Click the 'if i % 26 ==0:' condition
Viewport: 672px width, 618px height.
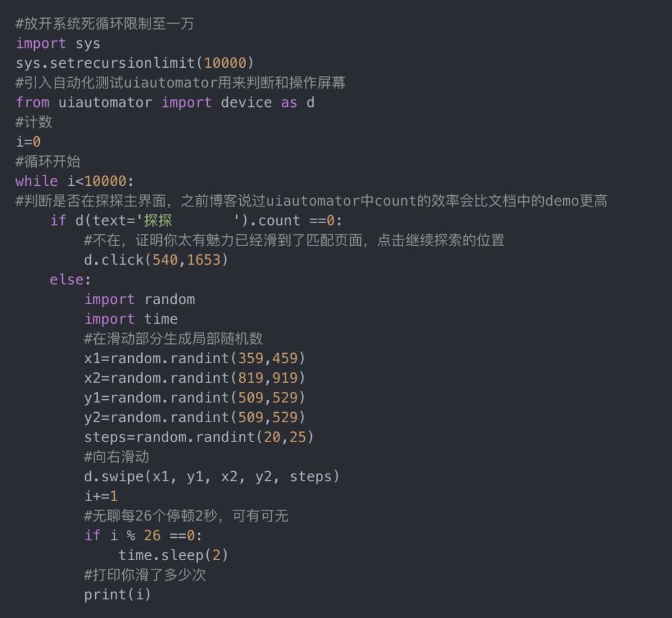143,535
